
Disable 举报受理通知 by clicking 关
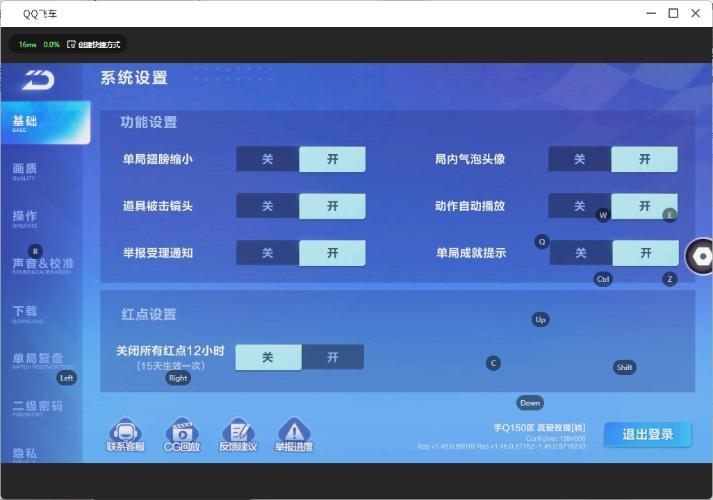[267, 253]
